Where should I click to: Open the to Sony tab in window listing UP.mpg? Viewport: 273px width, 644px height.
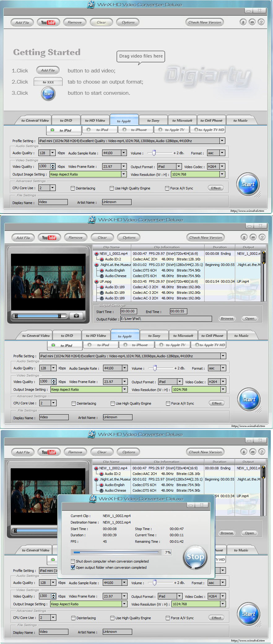(154, 336)
